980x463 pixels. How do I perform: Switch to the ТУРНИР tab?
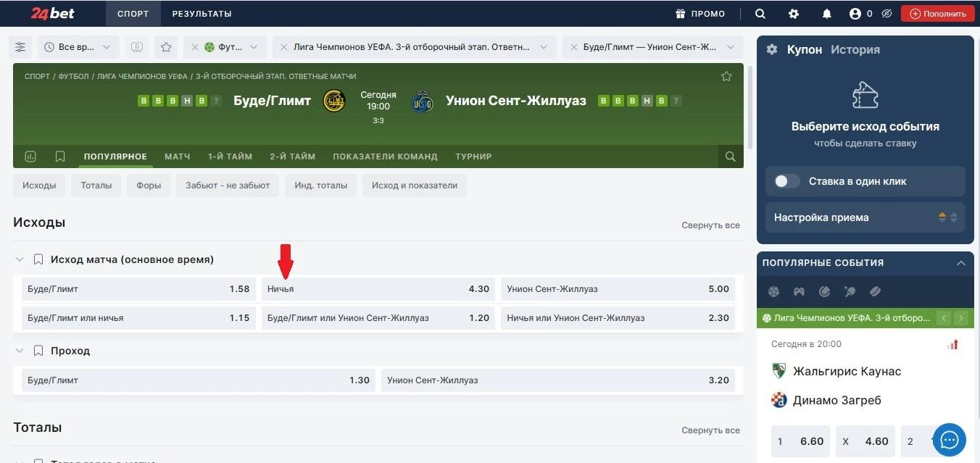(x=474, y=157)
